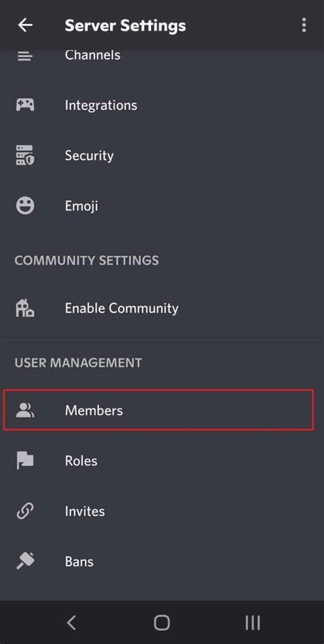Click the Security server shield icon
This screenshot has height=644, width=324.
pyautogui.click(x=25, y=155)
